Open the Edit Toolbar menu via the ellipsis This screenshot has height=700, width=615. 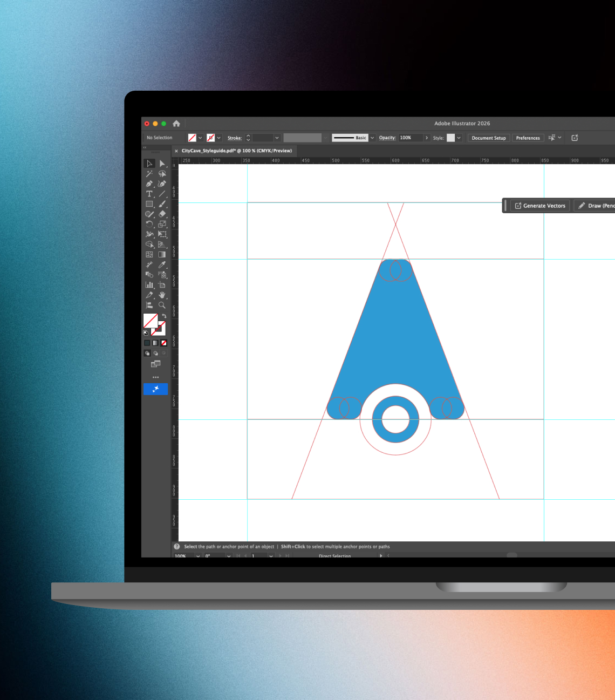click(155, 377)
